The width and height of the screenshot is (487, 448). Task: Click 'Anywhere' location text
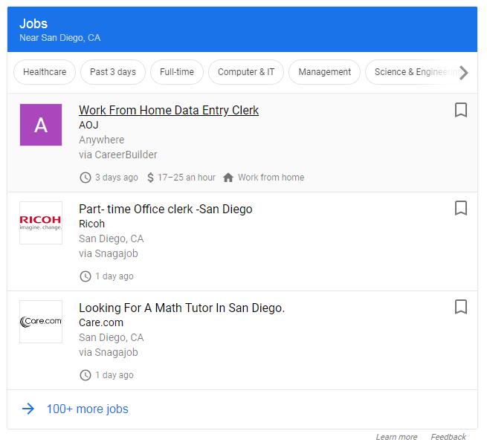point(102,140)
